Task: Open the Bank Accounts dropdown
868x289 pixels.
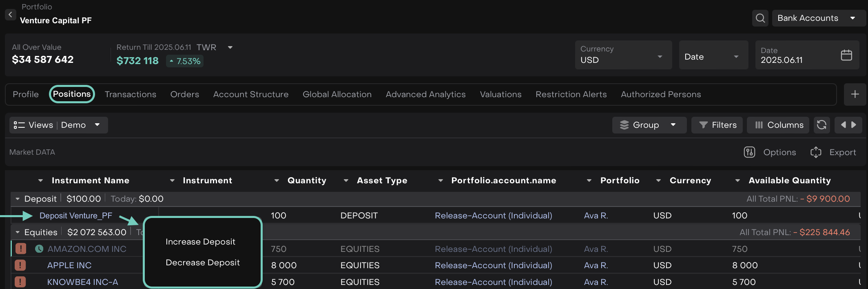Action: coord(816,18)
